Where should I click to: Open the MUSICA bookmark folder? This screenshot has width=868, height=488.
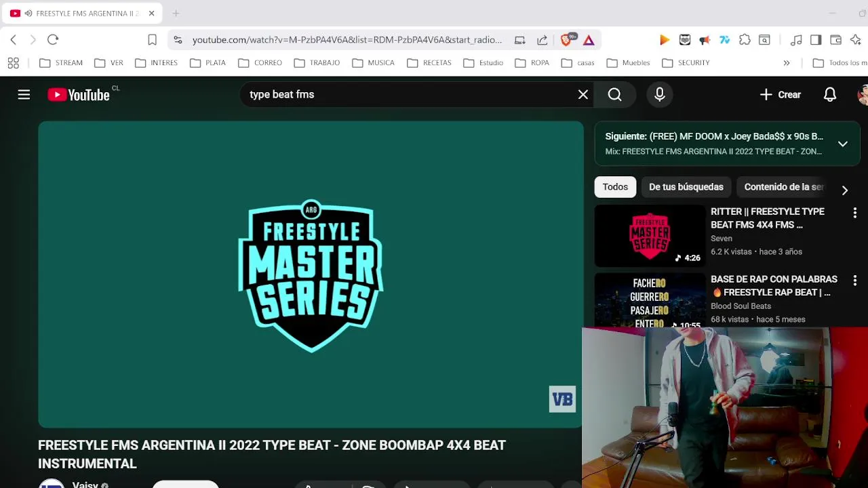pyautogui.click(x=373, y=63)
